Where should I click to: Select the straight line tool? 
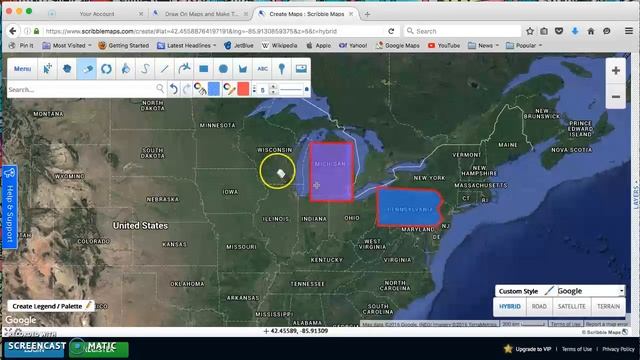point(164,69)
